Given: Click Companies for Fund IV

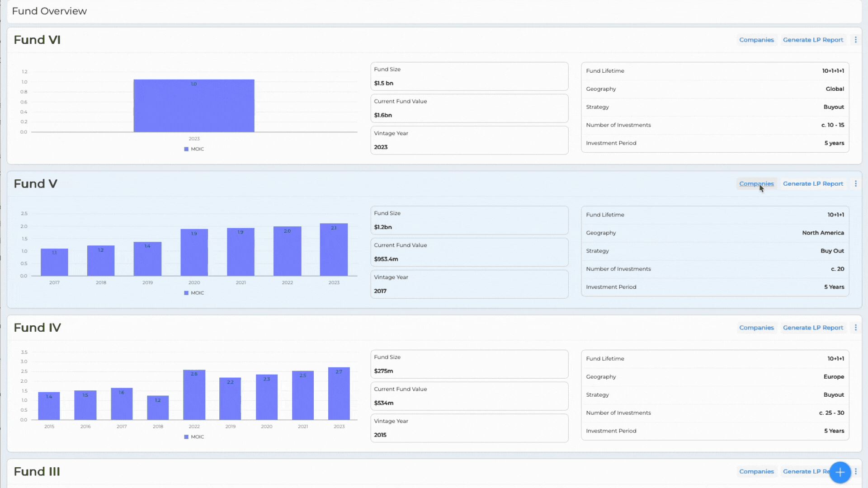Looking at the screenshot, I should click(x=756, y=327).
